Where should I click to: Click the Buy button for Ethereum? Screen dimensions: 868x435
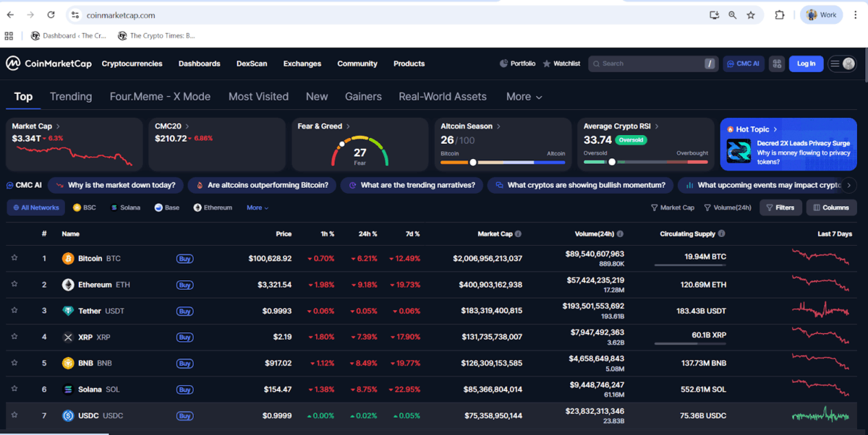[184, 285]
